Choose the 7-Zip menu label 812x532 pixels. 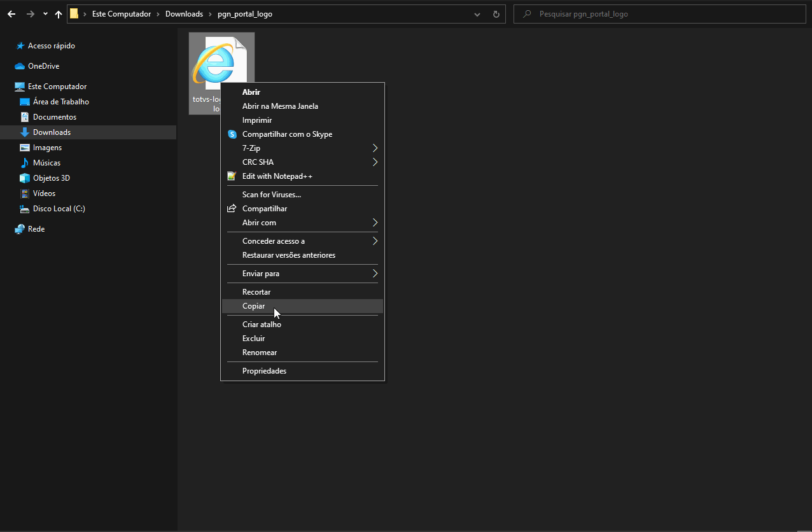pyautogui.click(x=251, y=148)
